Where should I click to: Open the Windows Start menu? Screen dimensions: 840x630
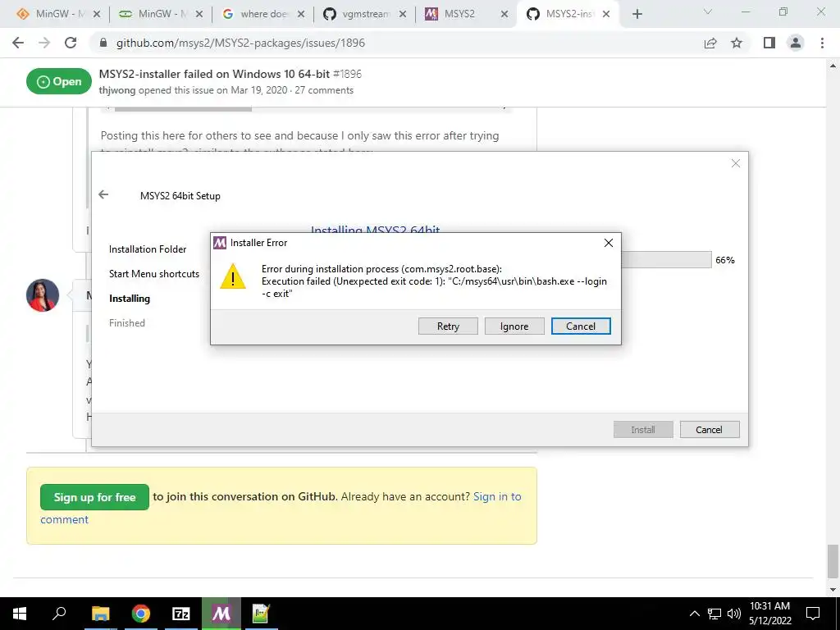point(20,614)
